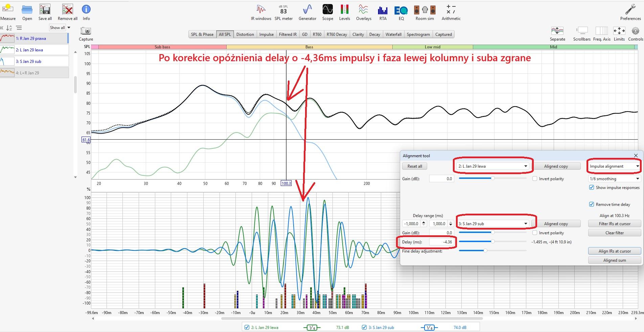Viewport: 644px width, 332px height.
Task: Open the 3: S Jan 29 sub dropdown
Action: click(x=493, y=224)
